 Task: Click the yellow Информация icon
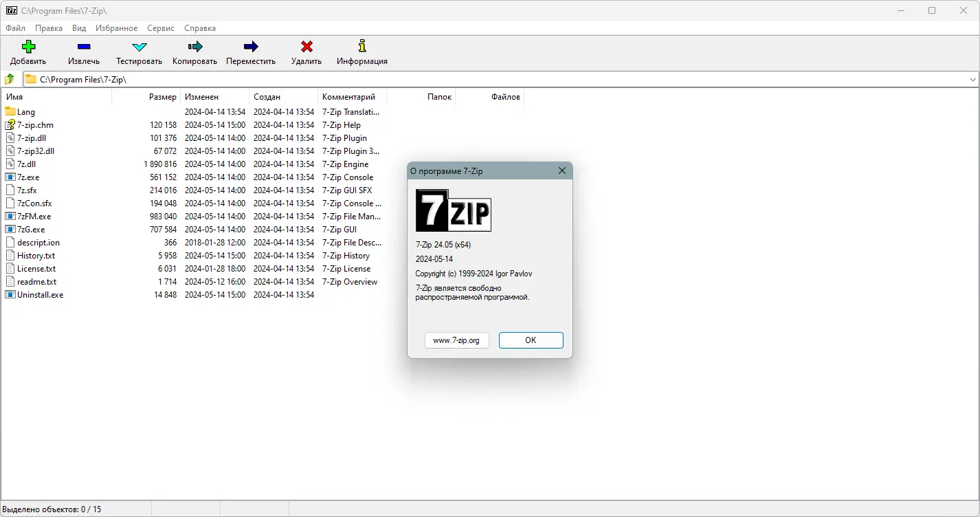click(362, 46)
